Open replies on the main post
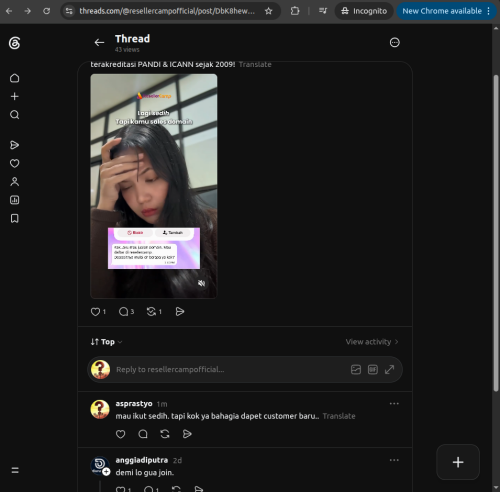The height and width of the screenshot is (492, 500). [x=123, y=312]
